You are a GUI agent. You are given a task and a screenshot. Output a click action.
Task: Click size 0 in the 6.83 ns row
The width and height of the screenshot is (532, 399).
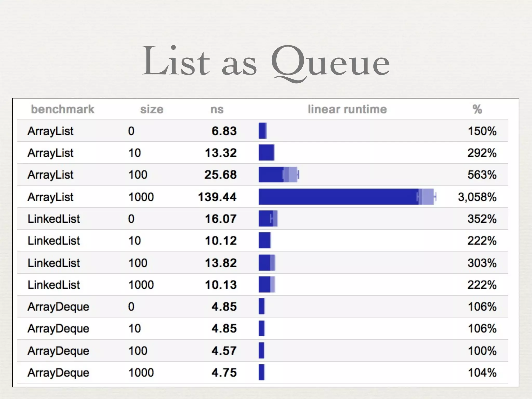point(131,131)
